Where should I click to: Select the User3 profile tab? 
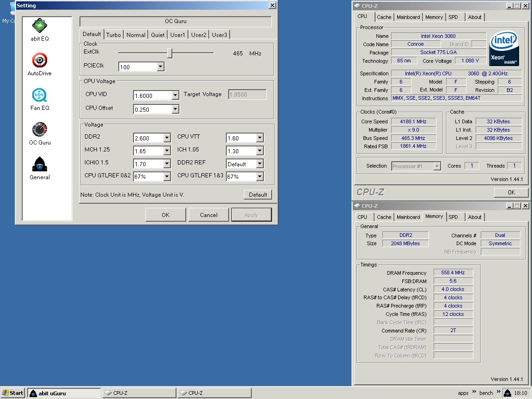click(219, 35)
